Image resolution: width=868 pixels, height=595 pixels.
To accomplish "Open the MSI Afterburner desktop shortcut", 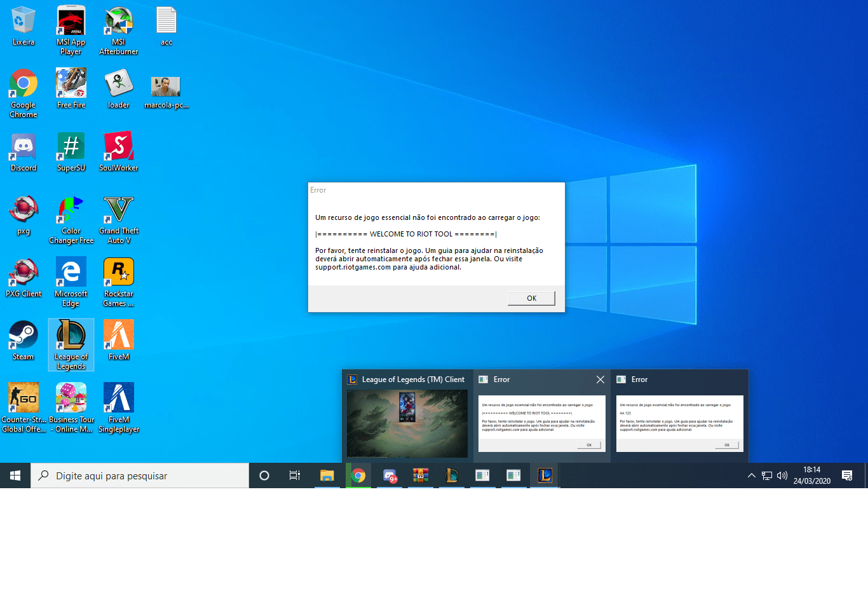I will click(119, 31).
